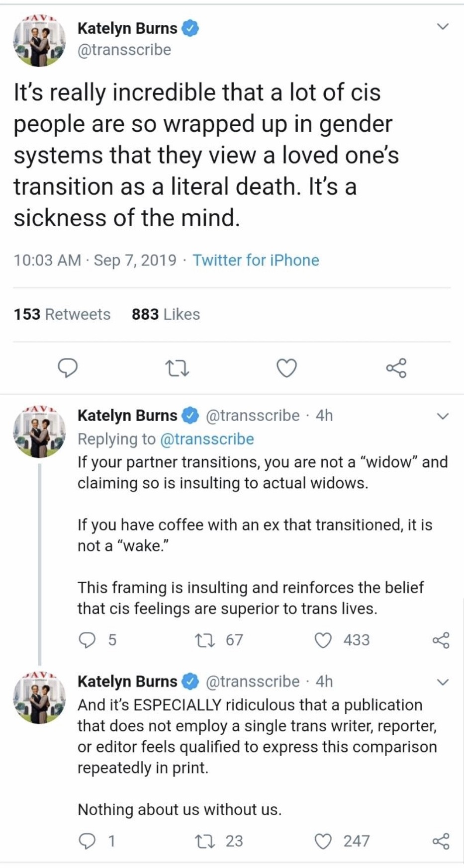Reply to the "widow" tweet
The image size is (464, 868).
click(x=88, y=640)
